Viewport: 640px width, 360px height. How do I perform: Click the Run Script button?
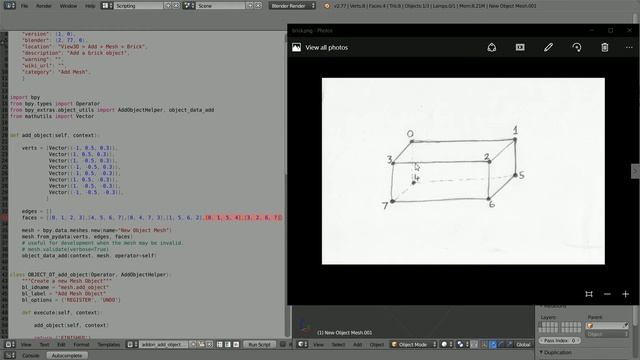coord(260,344)
